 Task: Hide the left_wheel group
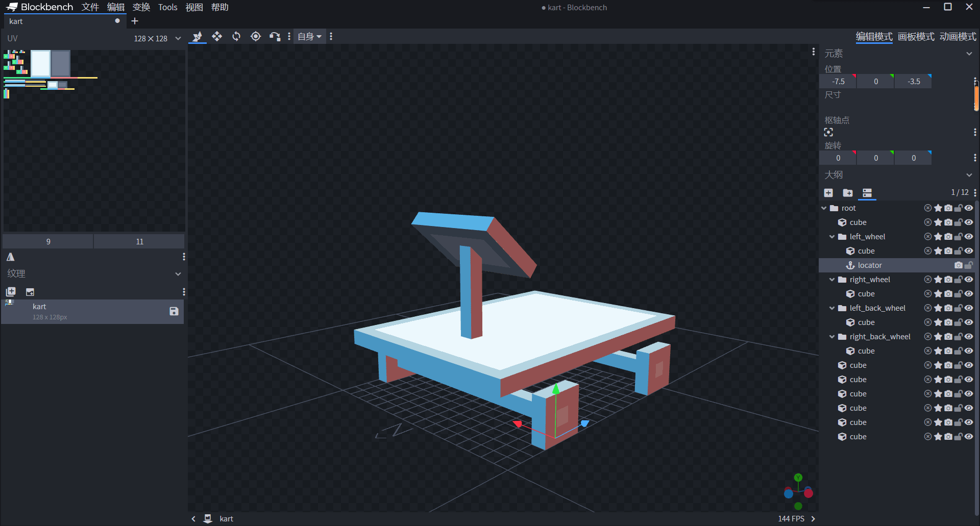(969, 237)
